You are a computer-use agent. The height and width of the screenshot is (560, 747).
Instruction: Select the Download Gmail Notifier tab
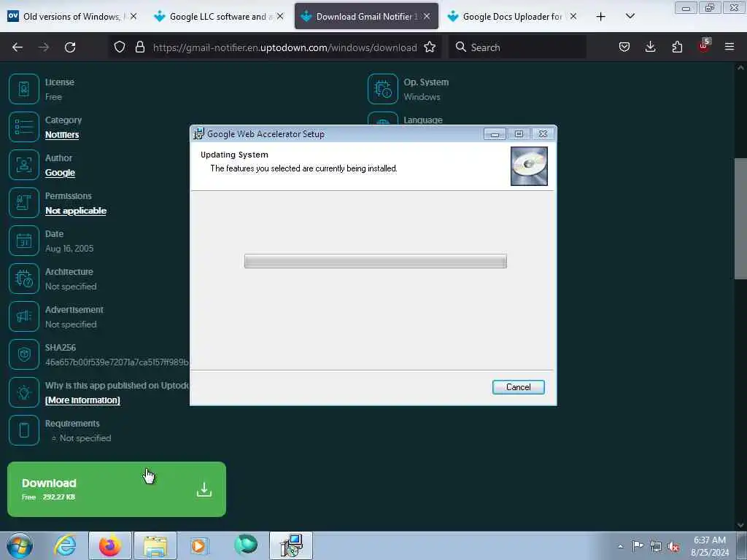click(366, 16)
